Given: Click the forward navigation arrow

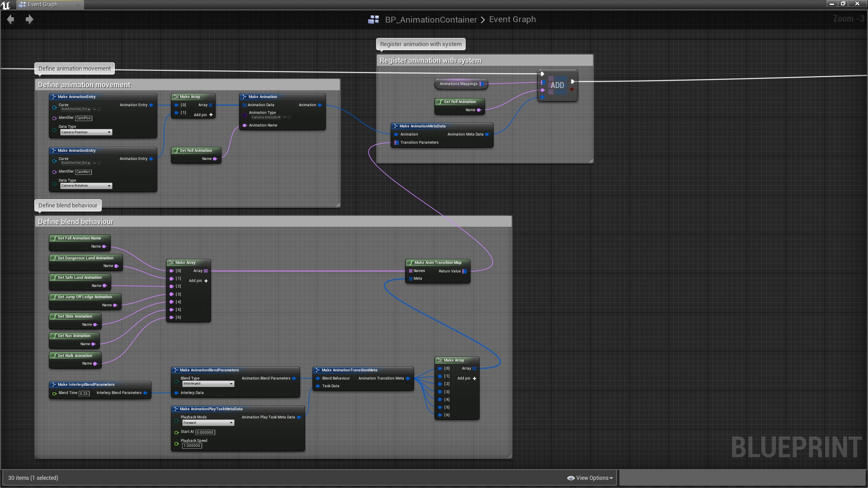Looking at the screenshot, I should coord(29,19).
